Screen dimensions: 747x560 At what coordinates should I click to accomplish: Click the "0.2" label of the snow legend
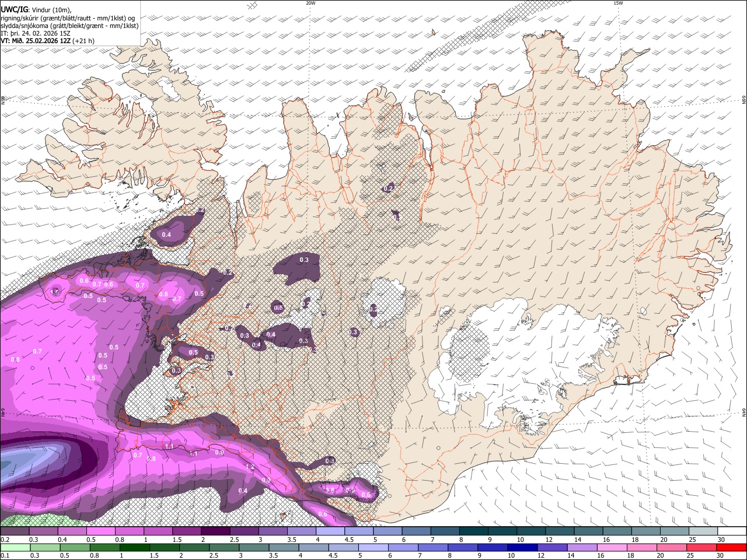5,540
